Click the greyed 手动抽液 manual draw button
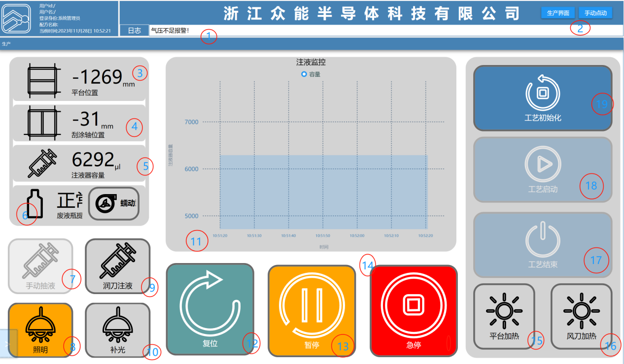Viewport: 624px width, 364px height. pyautogui.click(x=40, y=266)
